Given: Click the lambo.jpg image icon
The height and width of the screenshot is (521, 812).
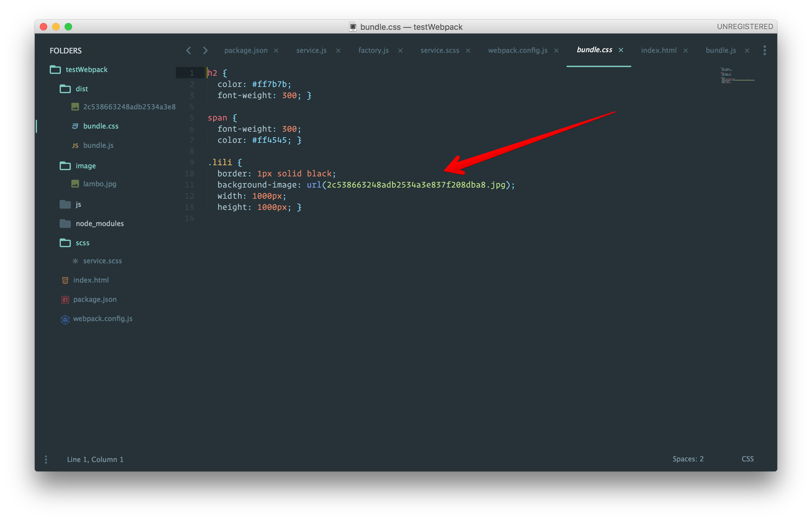Looking at the screenshot, I should [x=75, y=184].
